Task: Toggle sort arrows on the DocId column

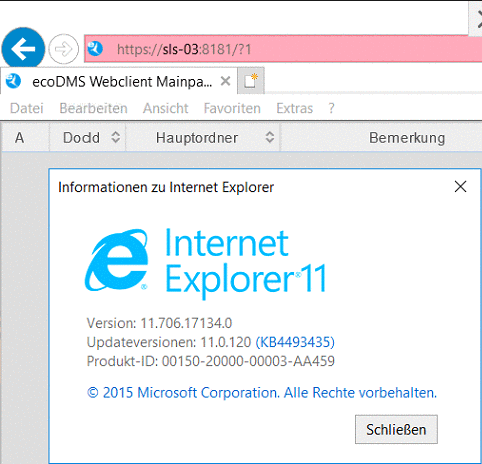Action: (x=115, y=137)
